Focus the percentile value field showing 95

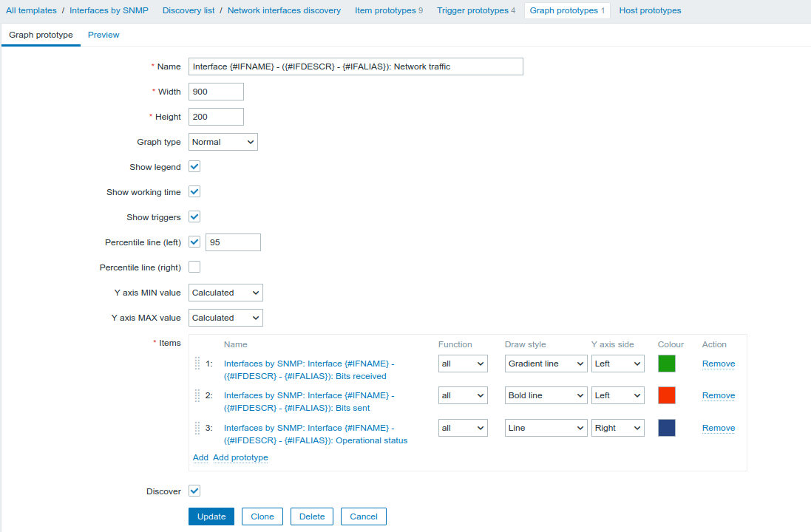234,242
